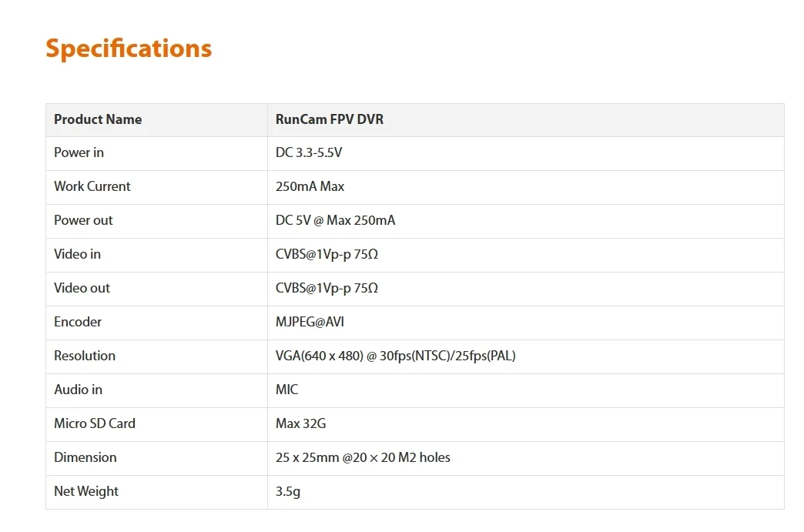Select the CVBS value in the Video out row
Image resolution: width=804 pixels, height=532 pixels.
(327, 288)
